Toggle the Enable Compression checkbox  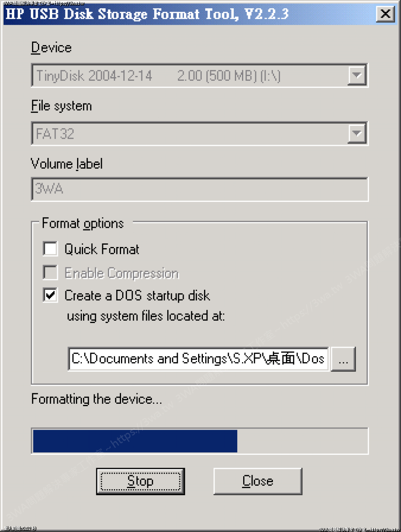[x=51, y=273]
